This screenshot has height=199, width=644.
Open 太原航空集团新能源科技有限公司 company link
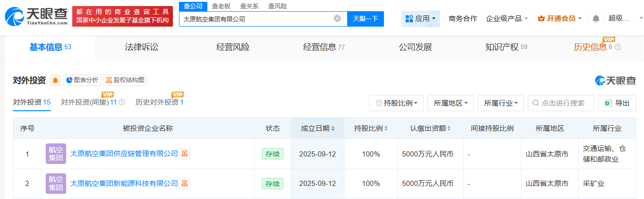coord(124,183)
